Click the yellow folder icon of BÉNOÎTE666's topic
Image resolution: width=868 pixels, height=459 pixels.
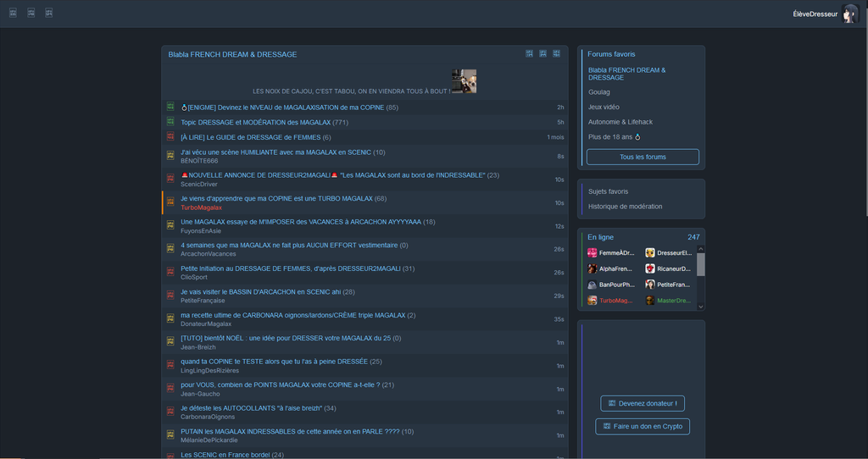(170, 155)
